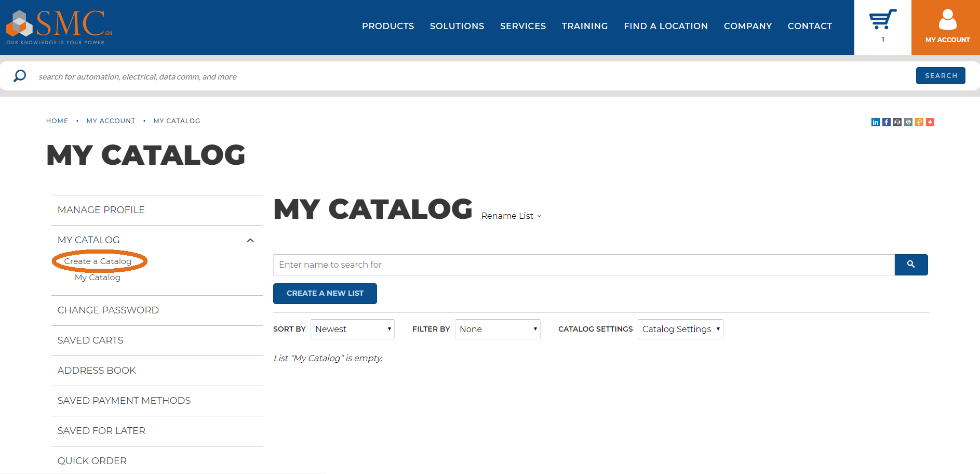This screenshot has height=474, width=980.
Task: Share page on Facebook
Action: (886, 122)
